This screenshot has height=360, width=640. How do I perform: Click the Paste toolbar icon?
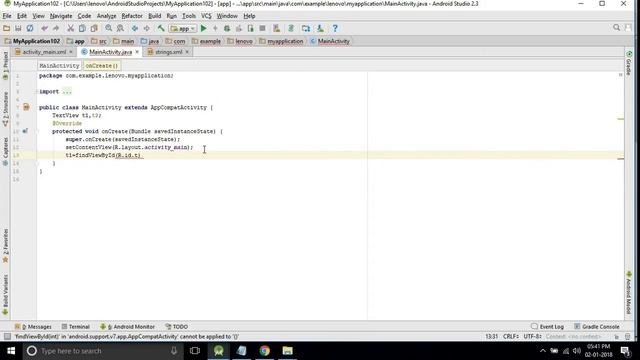click(x=94, y=28)
